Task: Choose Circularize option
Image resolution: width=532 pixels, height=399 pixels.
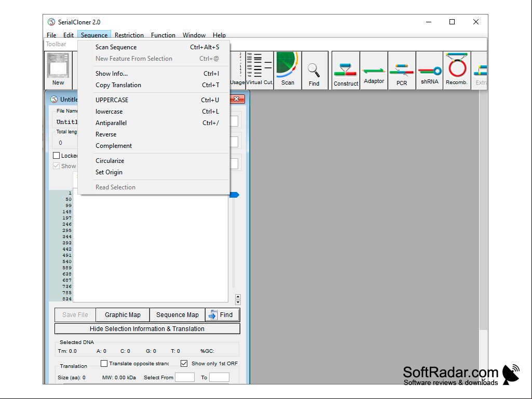Action: [x=154, y=161]
